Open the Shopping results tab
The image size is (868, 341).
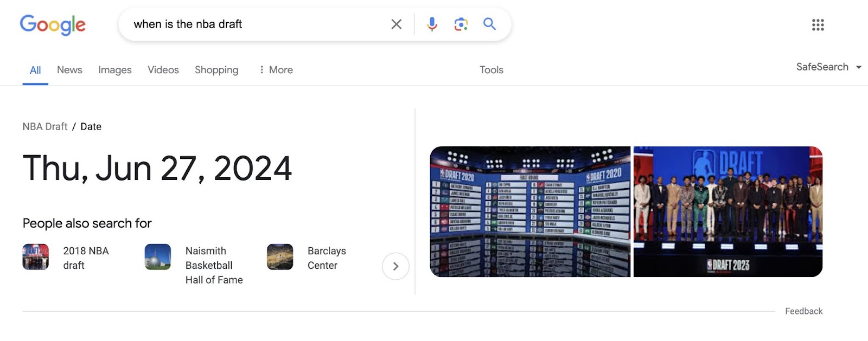click(216, 70)
